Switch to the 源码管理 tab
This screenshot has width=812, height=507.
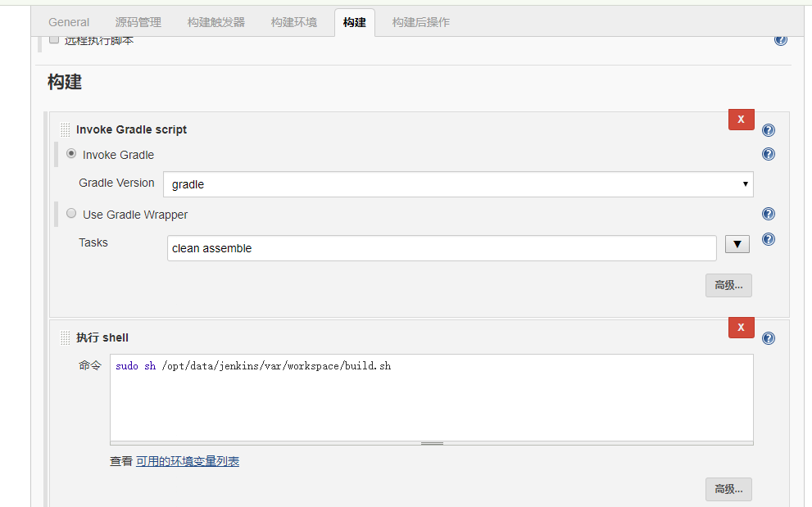coord(138,22)
